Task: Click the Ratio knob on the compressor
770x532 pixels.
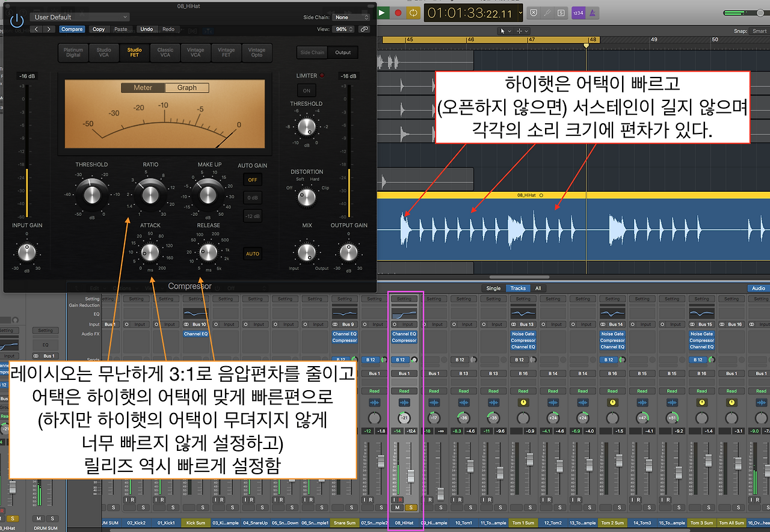Action: click(150, 194)
